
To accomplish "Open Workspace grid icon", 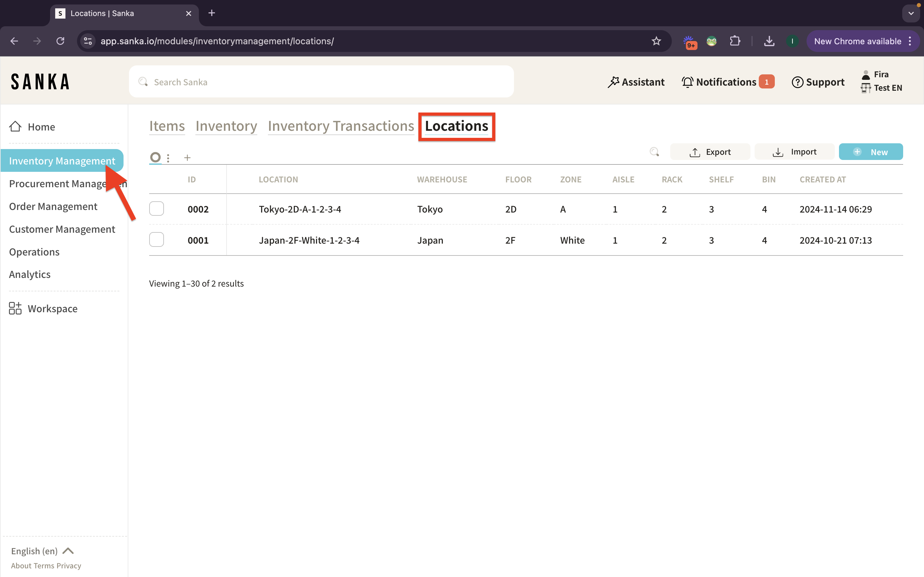I will click(15, 308).
